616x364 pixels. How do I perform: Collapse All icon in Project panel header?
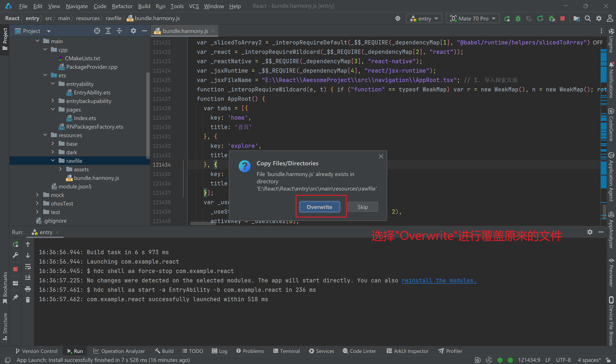[119, 31]
